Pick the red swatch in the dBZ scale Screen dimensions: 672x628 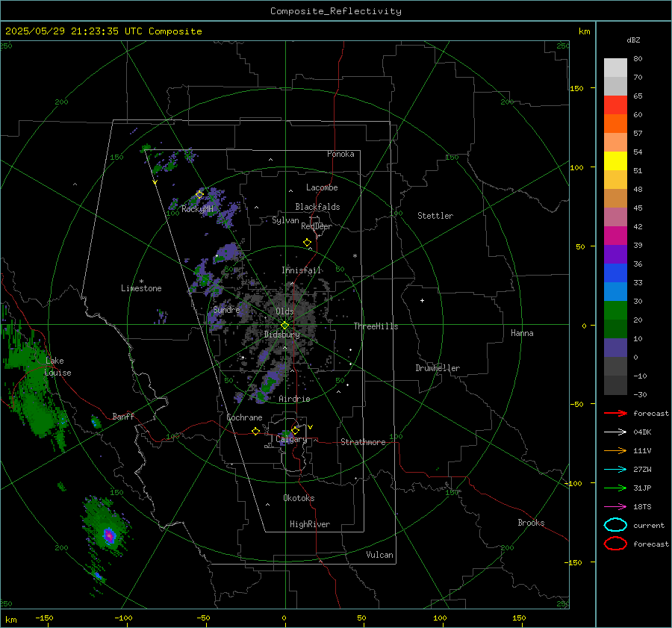point(615,105)
